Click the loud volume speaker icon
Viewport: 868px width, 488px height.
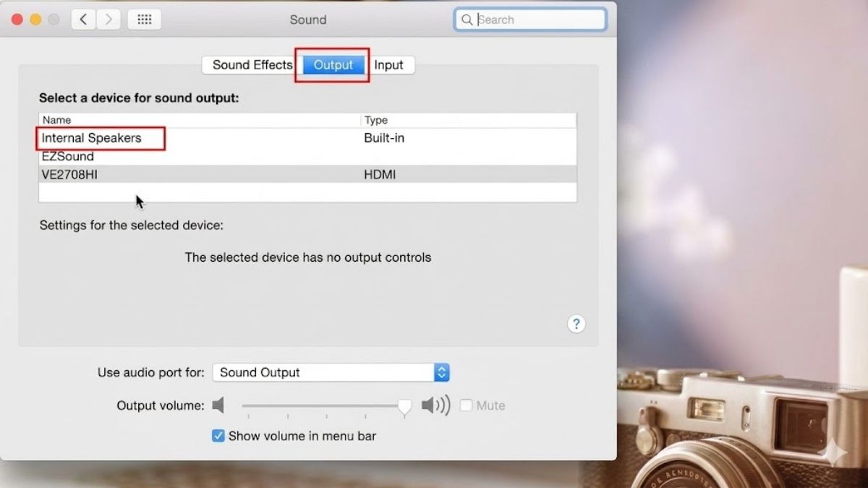[x=435, y=406]
